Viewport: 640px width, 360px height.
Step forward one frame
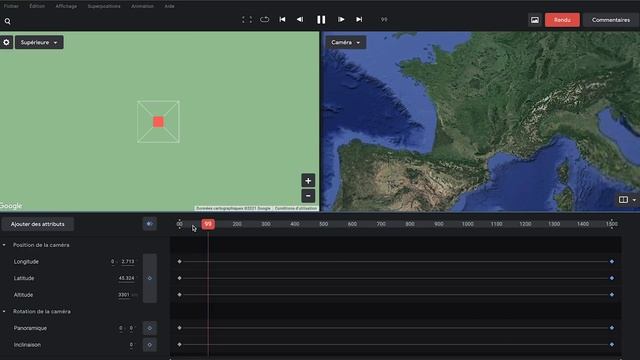click(341, 20)
